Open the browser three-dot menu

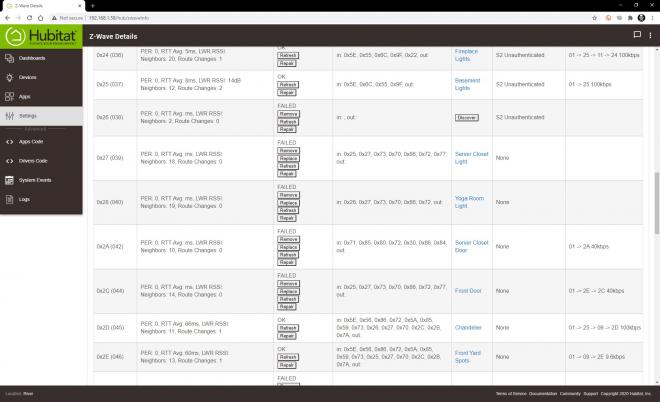pos(652,18)
